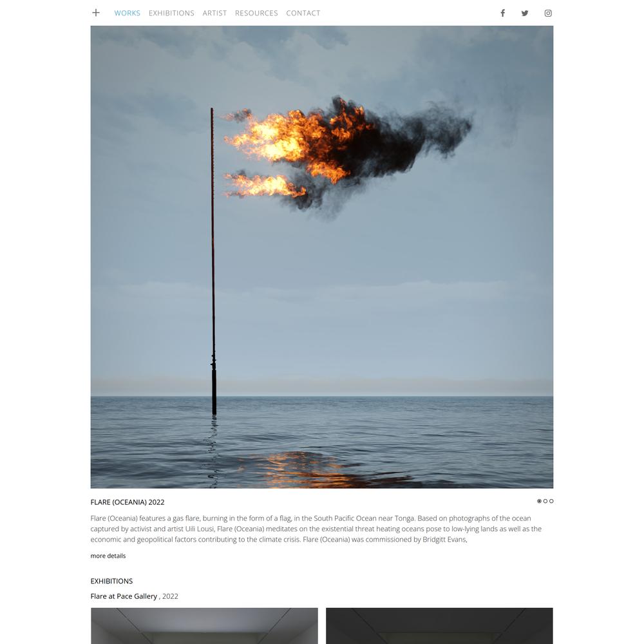This screenshot has width=644, height=644.
Task: Open the burning flag artwork image
Action: click(x=321, y=257)
